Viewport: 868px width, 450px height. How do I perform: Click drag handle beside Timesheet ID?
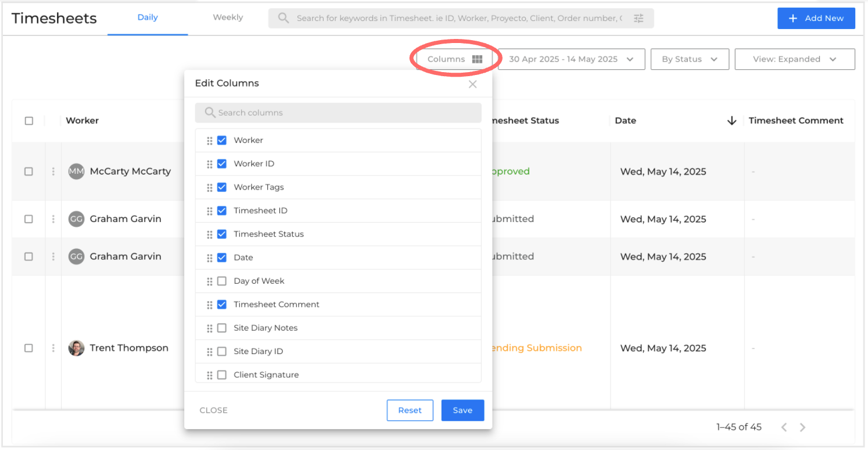tap(209, 211)
